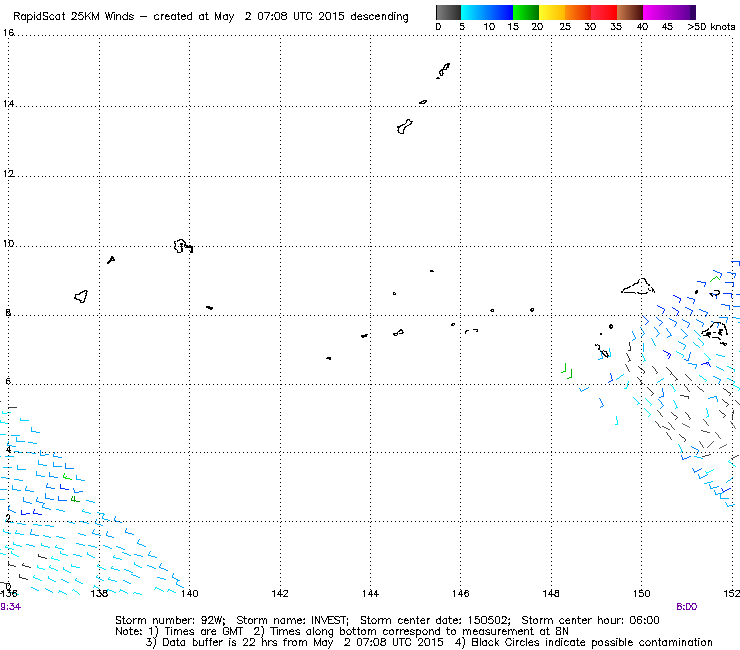
Task: Click the red 30-35 knots legend swatch
Action: [x=604, y=12]
